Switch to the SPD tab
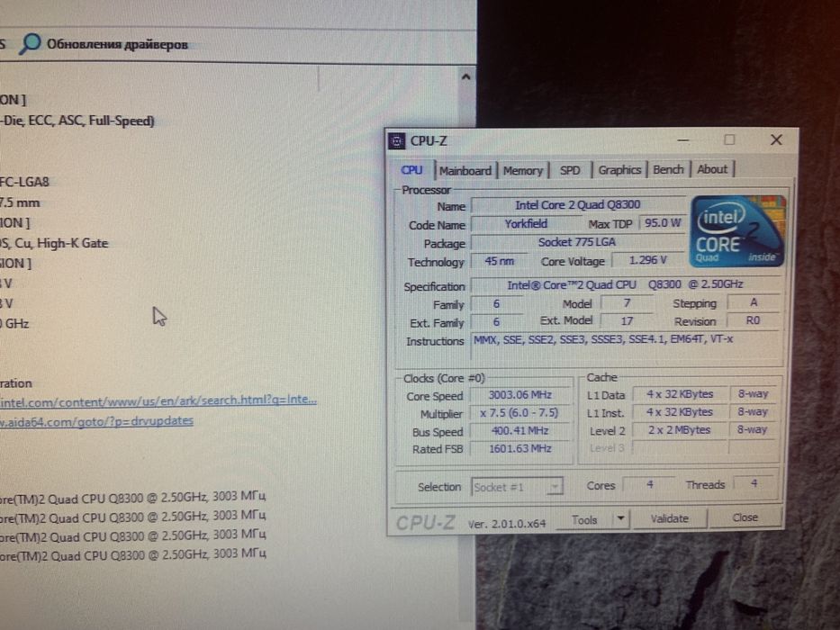Image resolution: width=840 pixels, height=630 pixels. [x=570, y=170]
